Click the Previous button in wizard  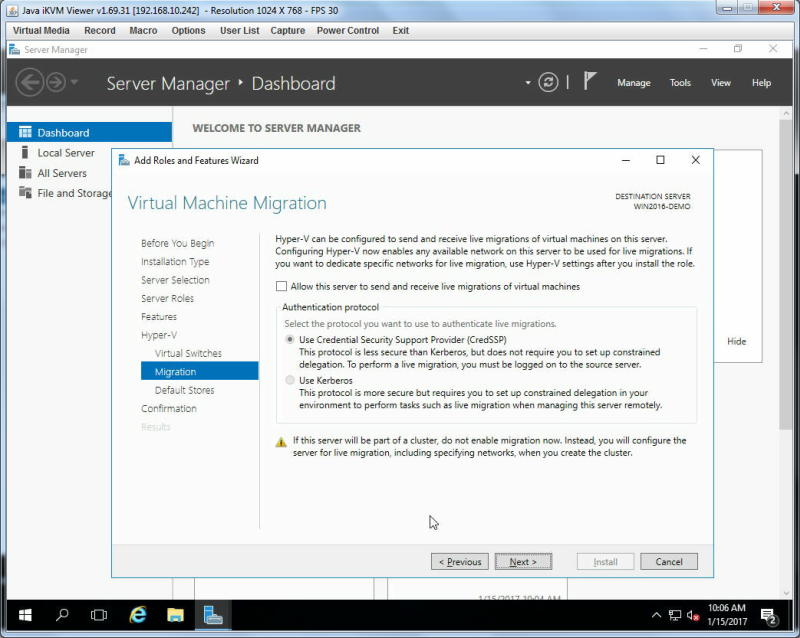(x=460, y=561)
